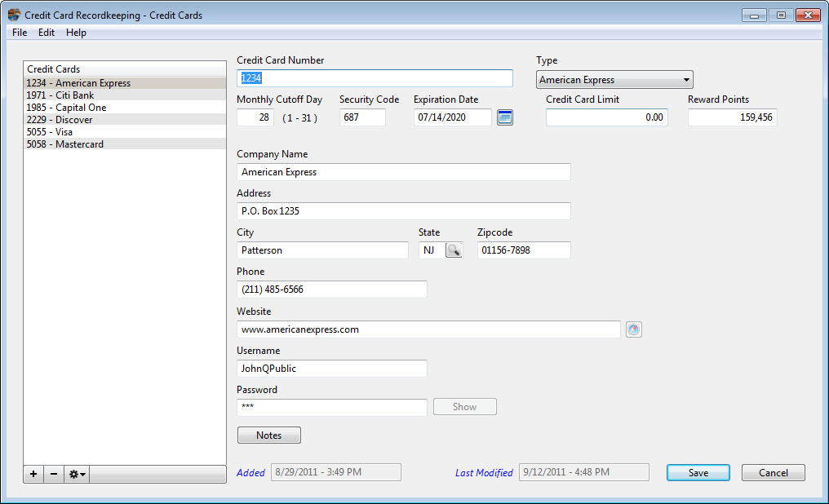This screenshot has height=504, width=829.
Task: Click the Save button
Action: tap(698, 473)
